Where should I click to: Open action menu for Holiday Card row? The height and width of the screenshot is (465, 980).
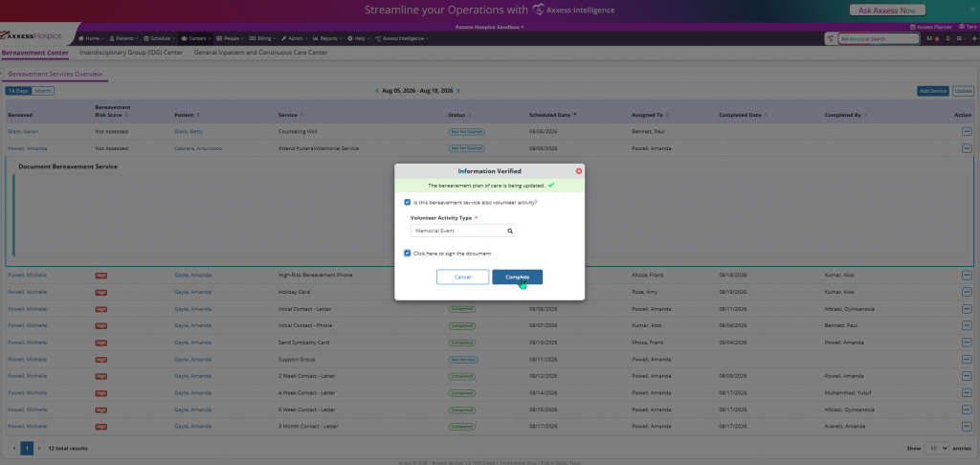click(967, 292)
